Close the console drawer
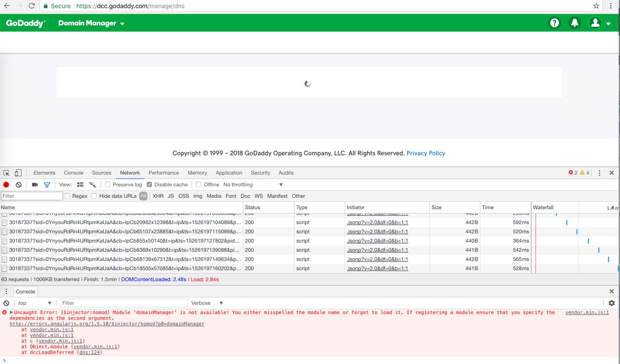The image size is (620, 364). [x=612, y=292]
